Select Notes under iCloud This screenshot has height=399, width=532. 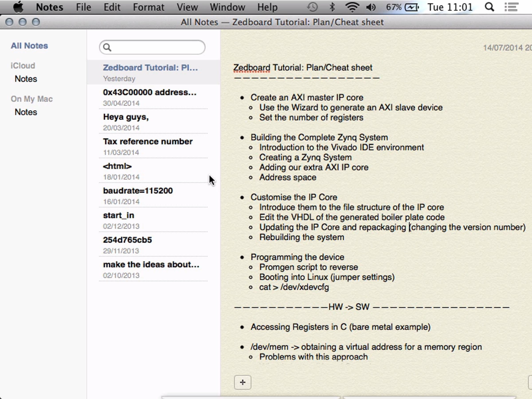[x=26, y=79]
